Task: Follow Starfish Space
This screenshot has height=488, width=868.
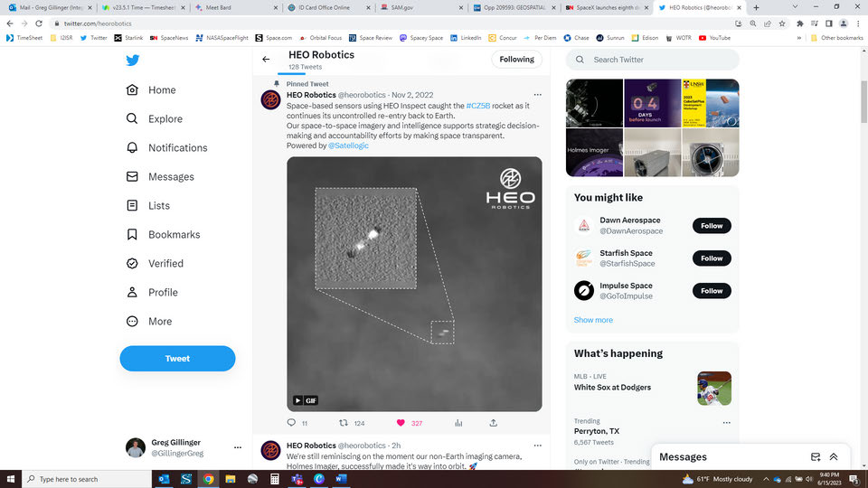Action: (712, 258)
